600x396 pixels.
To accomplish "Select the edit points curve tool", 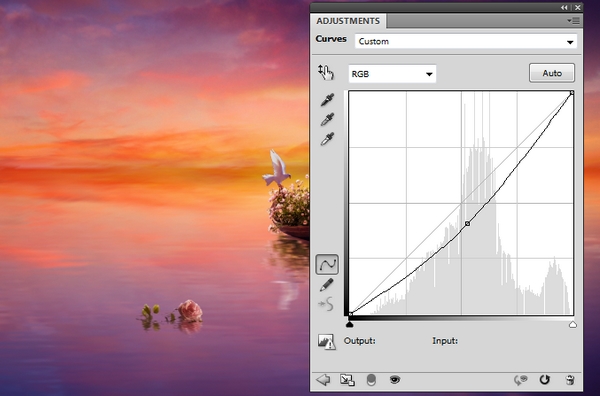I will point(327,264).
